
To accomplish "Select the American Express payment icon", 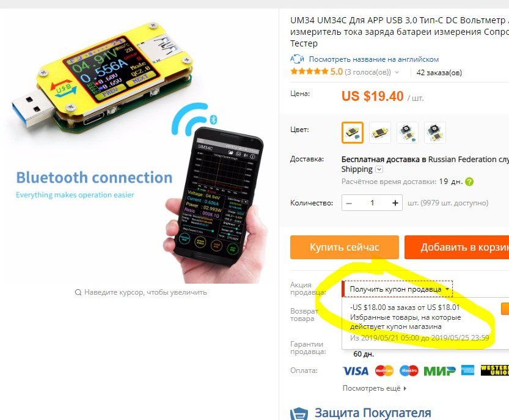I will point(467,370).
